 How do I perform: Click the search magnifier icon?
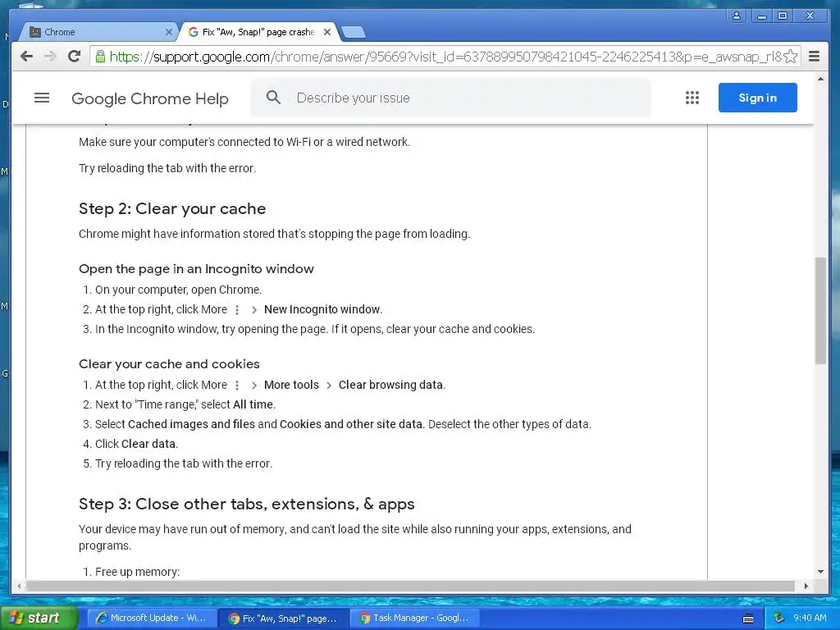click(x=273, y=98)
